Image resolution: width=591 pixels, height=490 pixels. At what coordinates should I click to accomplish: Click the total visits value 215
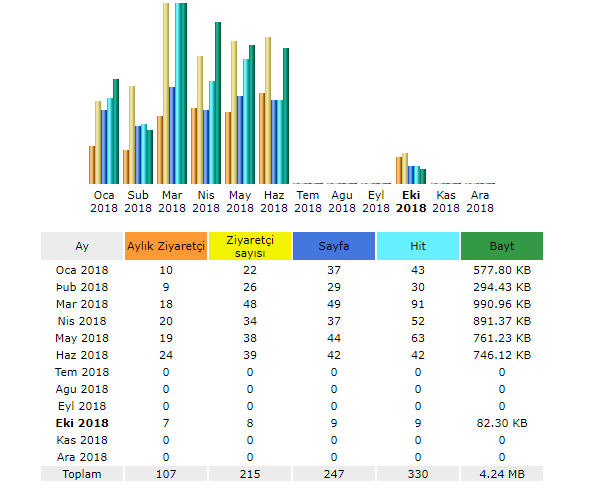[x=250, y=474]
